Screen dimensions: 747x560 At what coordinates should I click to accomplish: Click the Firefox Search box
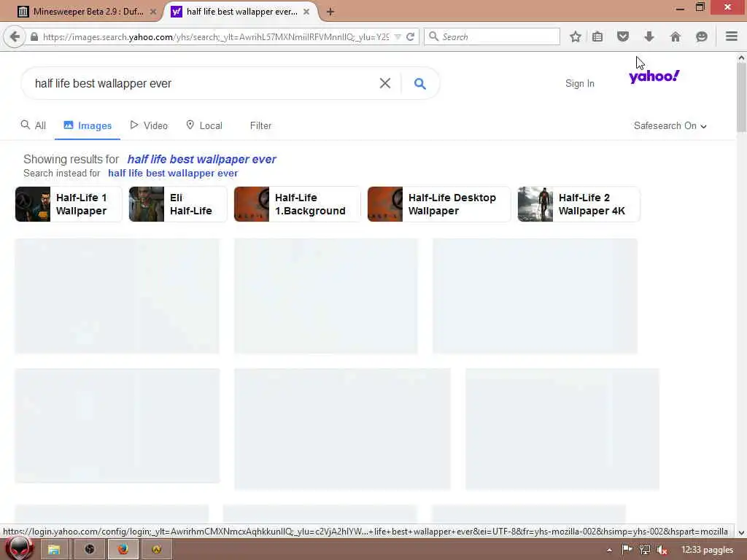[x=492, y=36]
